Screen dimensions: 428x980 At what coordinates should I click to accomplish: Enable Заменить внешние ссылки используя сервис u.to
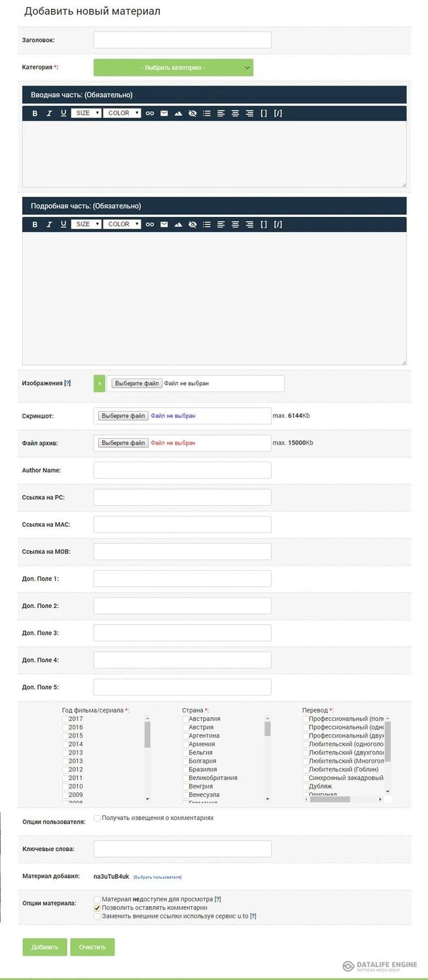point(98,917)
